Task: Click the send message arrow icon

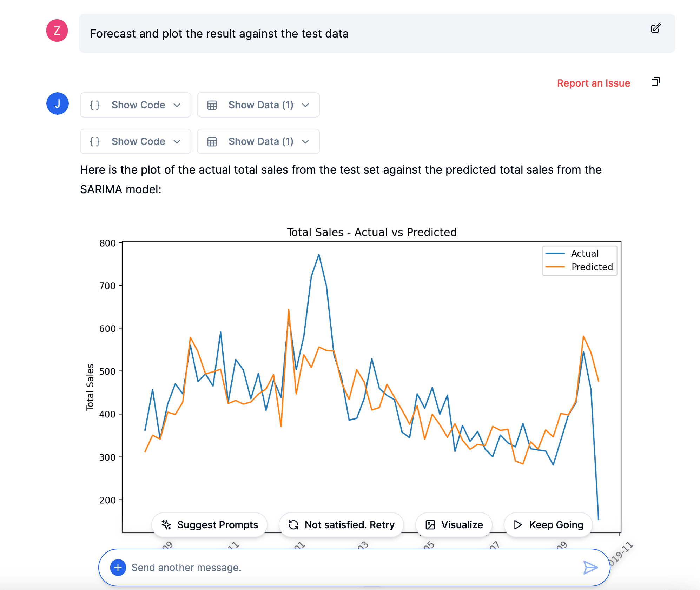Action: [x=590, y=567]
